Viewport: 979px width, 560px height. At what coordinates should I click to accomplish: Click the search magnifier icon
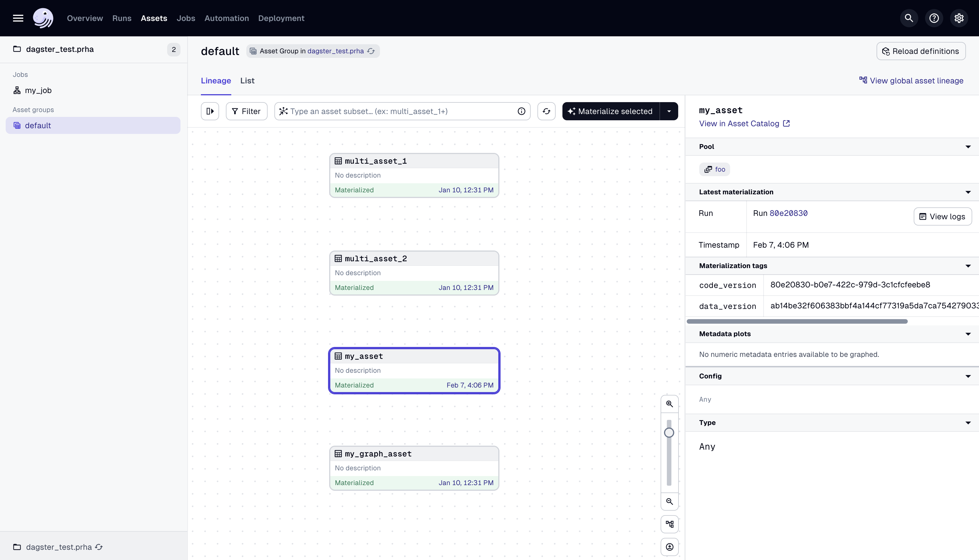[x=909, y=18]
